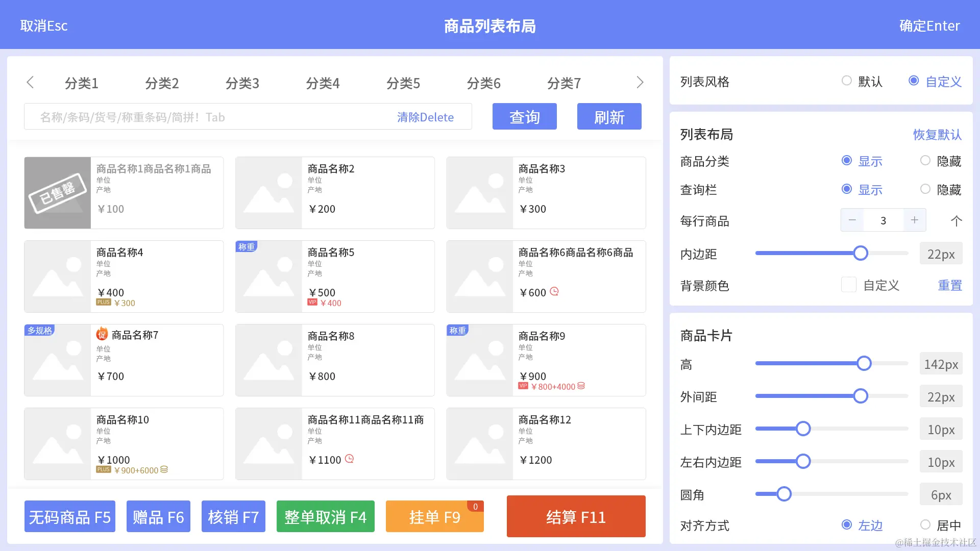Click the clock icon beside ¥1100 price
980x551 pixels.
349,459
